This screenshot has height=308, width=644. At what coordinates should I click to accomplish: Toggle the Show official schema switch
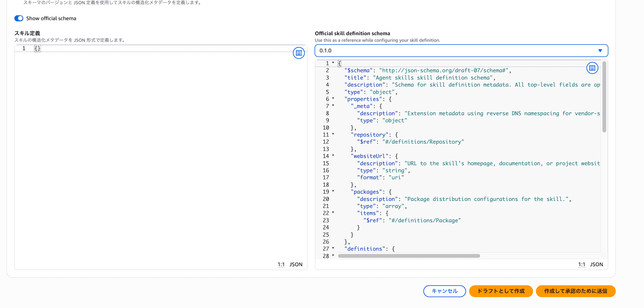coord(19,18)
